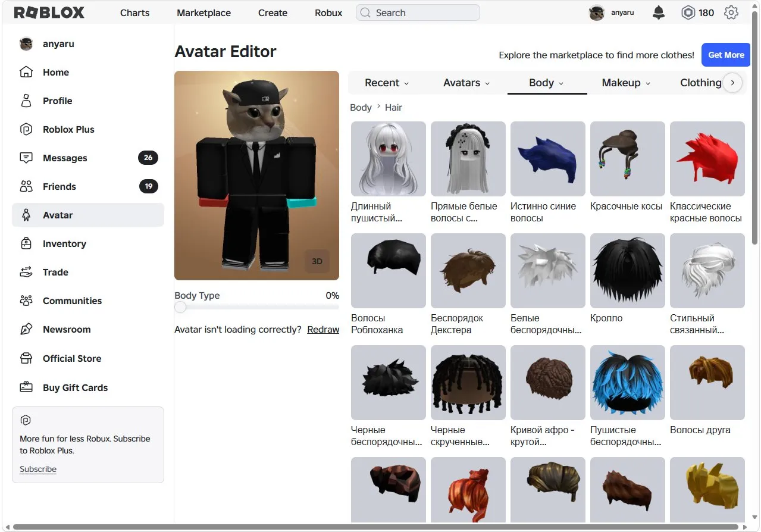Image resolution: width=761 pixels, height=532 pixels.
Task: Select Пушистые беспорядочные blue hair thumbnail
Action: pos(628,383)
